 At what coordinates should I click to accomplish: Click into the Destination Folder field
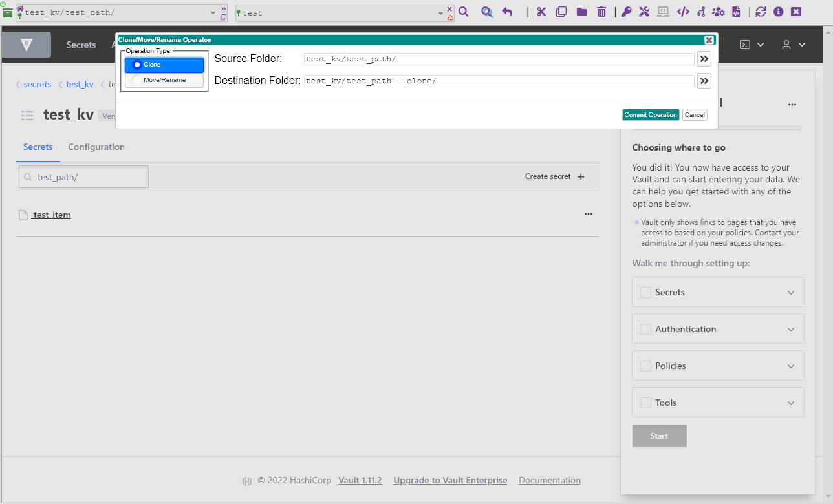click(x=499, y=81)
